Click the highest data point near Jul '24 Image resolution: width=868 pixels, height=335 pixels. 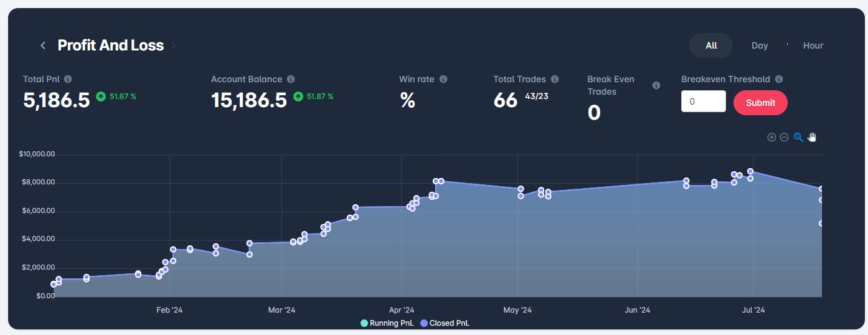pyautogui.click(x=750, y=171)
